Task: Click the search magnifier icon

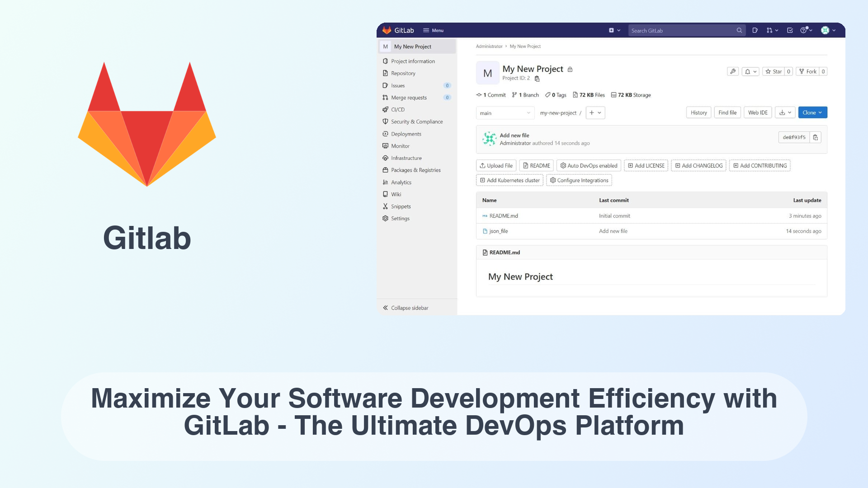Action: (739, 30)
